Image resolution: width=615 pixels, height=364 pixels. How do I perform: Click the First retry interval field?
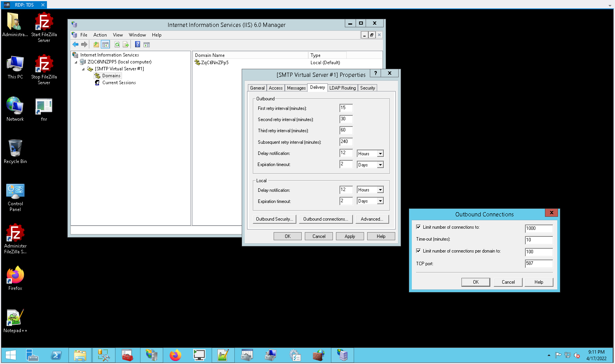pyautogui.click(x=346, y=108)
